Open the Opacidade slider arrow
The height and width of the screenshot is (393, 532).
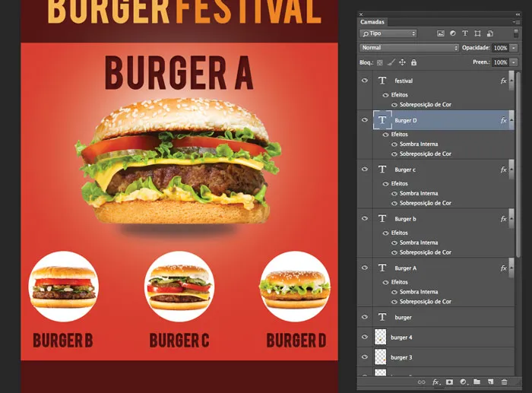coord(514,48)
